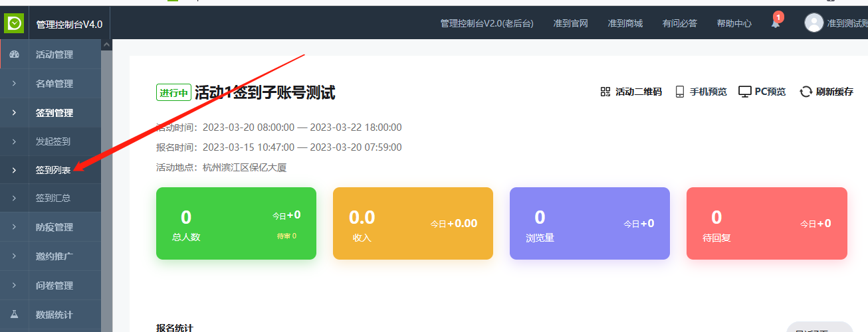868x332 pixels.
Task: Open the notification bell icon
Action: (x=776, y=23)
